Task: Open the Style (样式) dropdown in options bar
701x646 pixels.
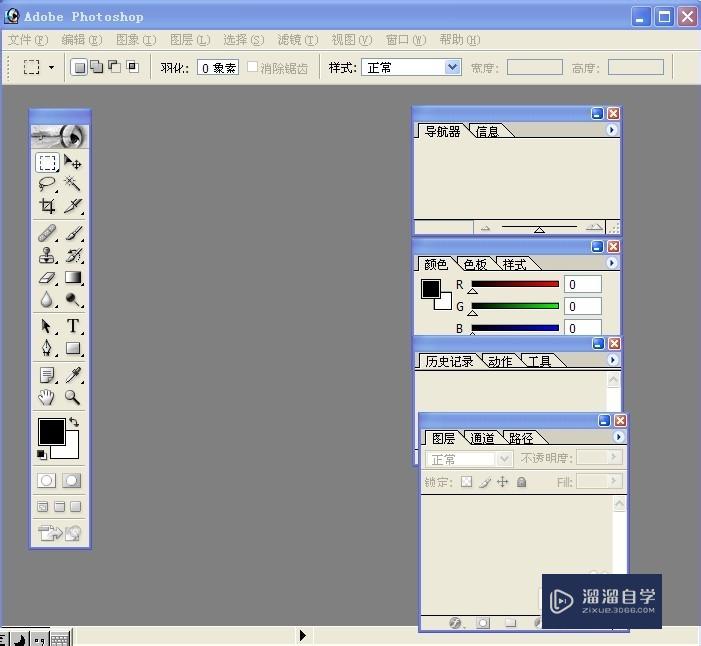Action: click(x=452, y=68)
